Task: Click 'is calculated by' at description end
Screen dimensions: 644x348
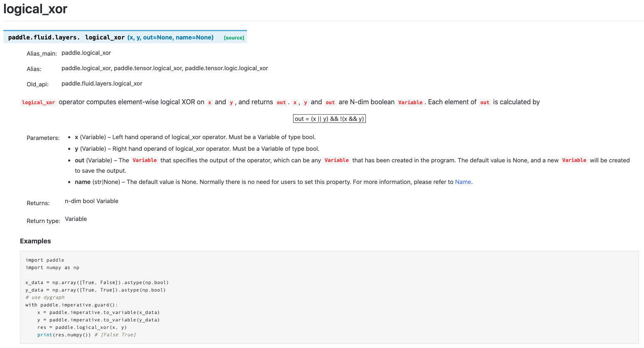Action: (516, 102)
